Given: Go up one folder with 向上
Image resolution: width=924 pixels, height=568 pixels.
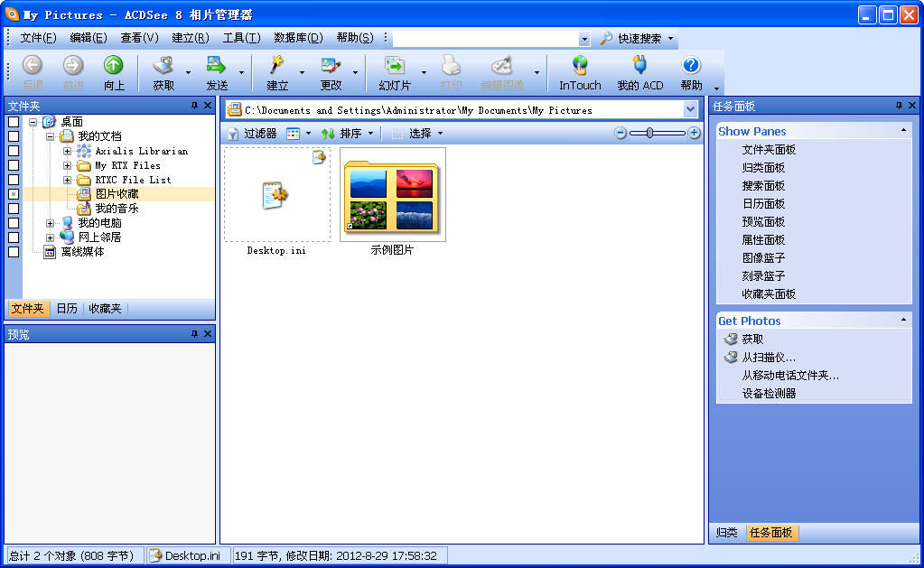Looking at the screenshot, I should 113,65.
